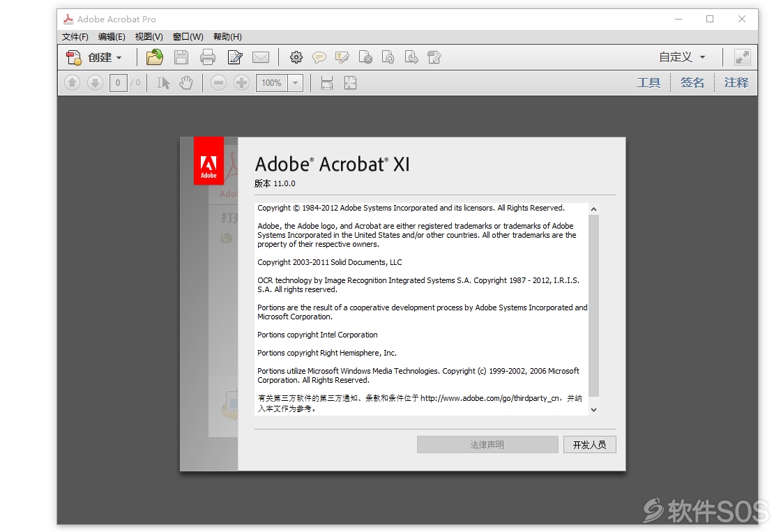
Task: Click the sign document pen icon
Action: point(234,57)
